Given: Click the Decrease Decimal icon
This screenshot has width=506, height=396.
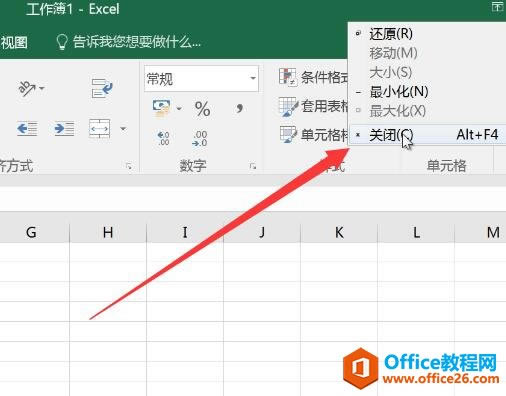Looking at the screenshot, I should pos(200,138).
